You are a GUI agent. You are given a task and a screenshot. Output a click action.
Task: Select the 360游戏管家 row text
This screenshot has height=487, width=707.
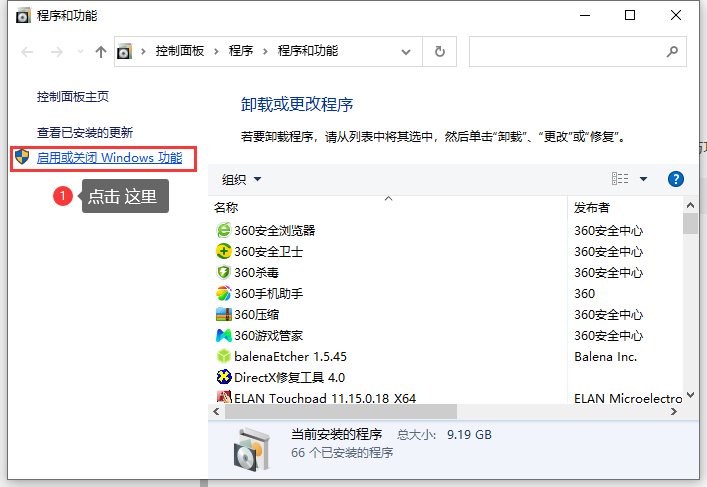click(x=268, y=335)
